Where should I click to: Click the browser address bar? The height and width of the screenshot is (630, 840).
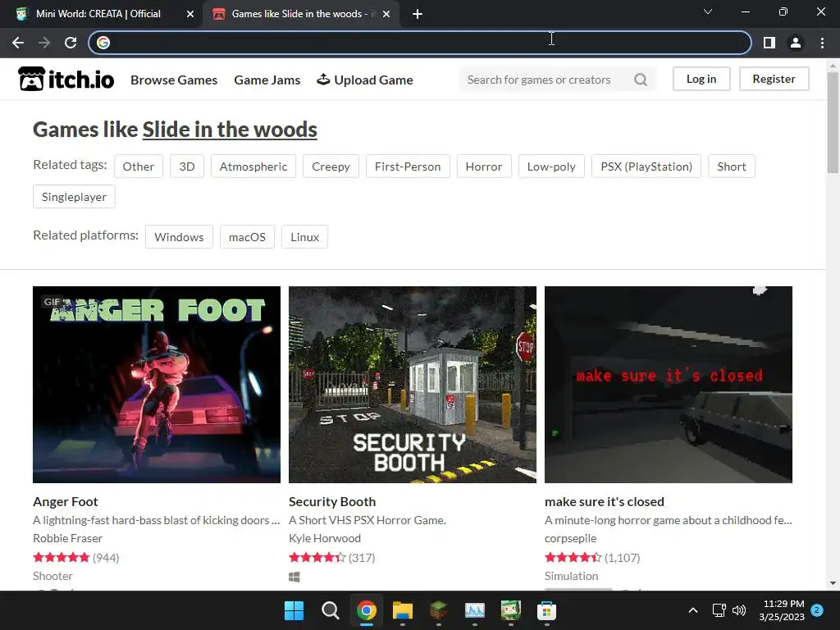420,43
